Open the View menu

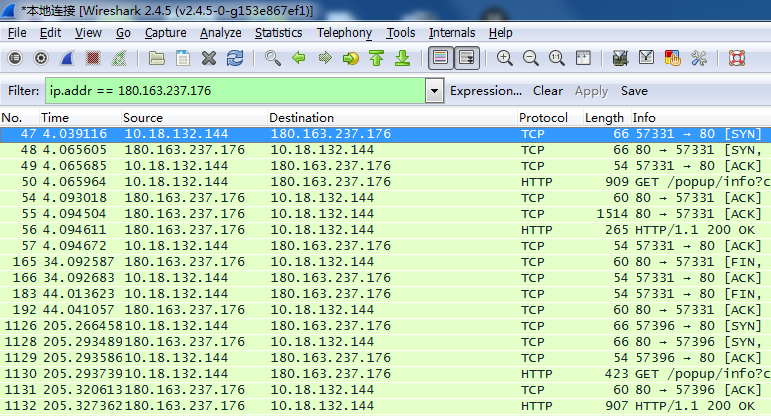pyautogui.click(x=88, y=32)
